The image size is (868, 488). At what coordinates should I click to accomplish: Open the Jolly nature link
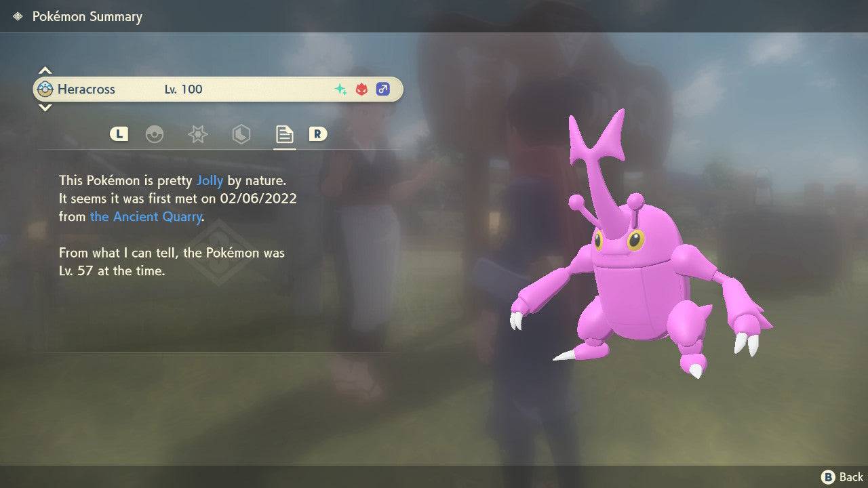coord(210,180)
